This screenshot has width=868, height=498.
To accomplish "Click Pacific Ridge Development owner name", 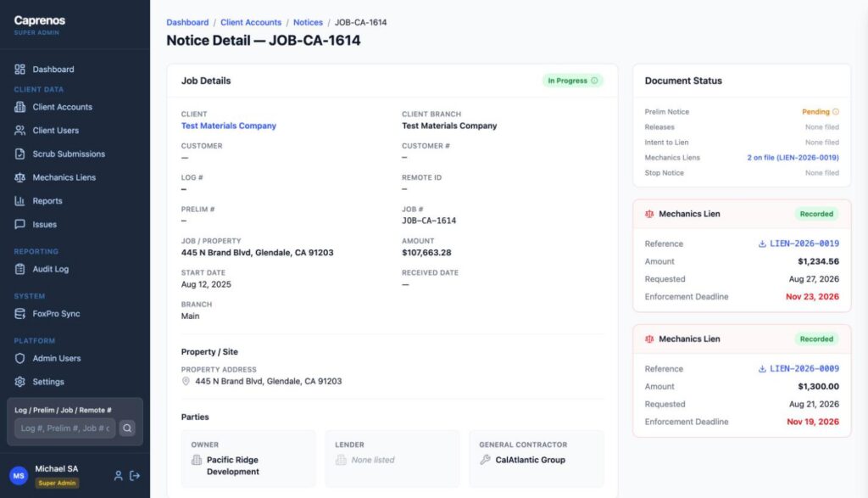I will 232,466.
